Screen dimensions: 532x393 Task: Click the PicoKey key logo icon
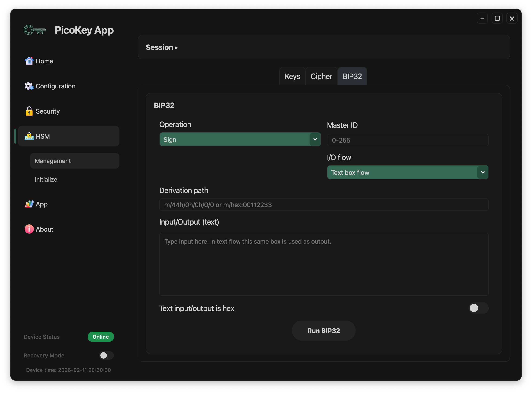[35, 30]
